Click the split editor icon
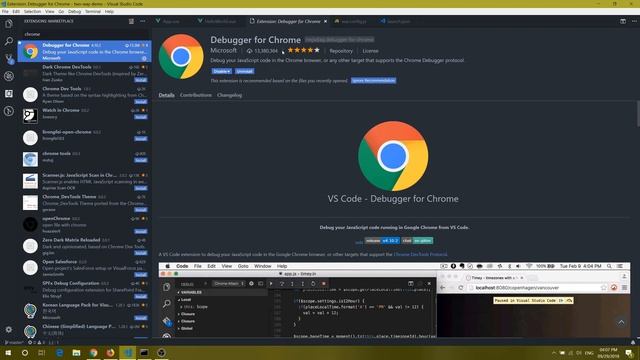The image size is (640, 360). pos(623,21)
